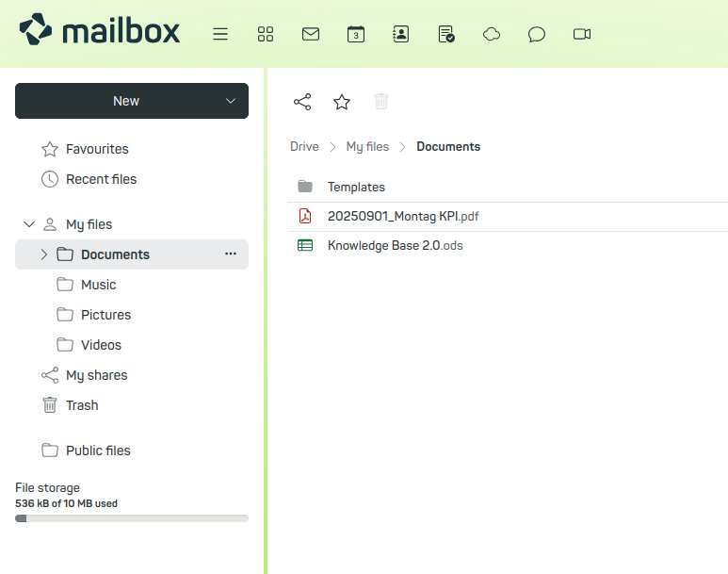Open the Video conference camera icon
This screenshot has height=574, width=728.
click(x=582, y=34)
